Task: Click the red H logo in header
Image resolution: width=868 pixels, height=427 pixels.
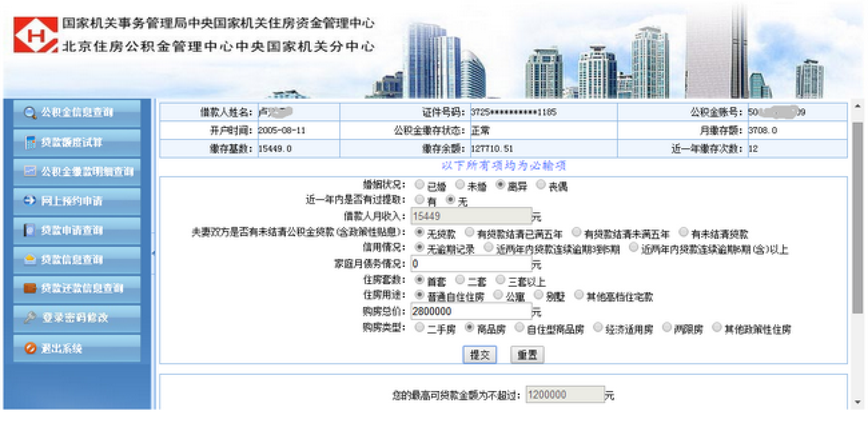Action: click(36, 35)
